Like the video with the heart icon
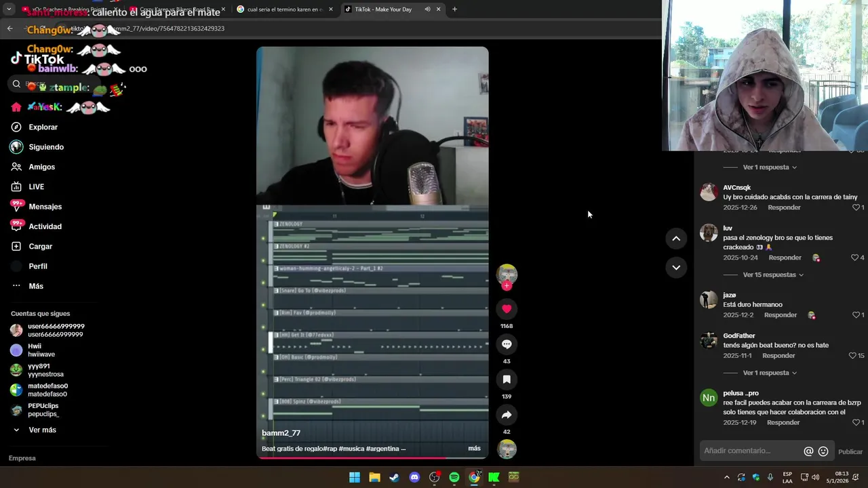This screenshot has height=488, width=868. tap(507, 309)
